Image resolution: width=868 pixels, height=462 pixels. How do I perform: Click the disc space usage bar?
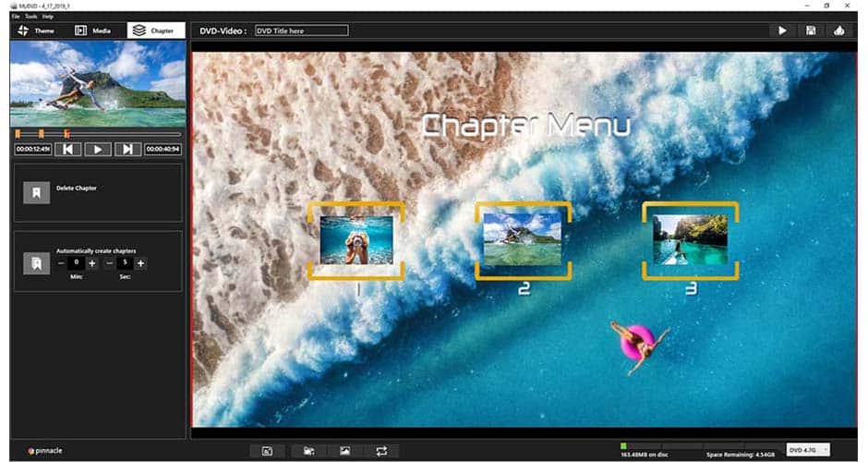[702, 446]
